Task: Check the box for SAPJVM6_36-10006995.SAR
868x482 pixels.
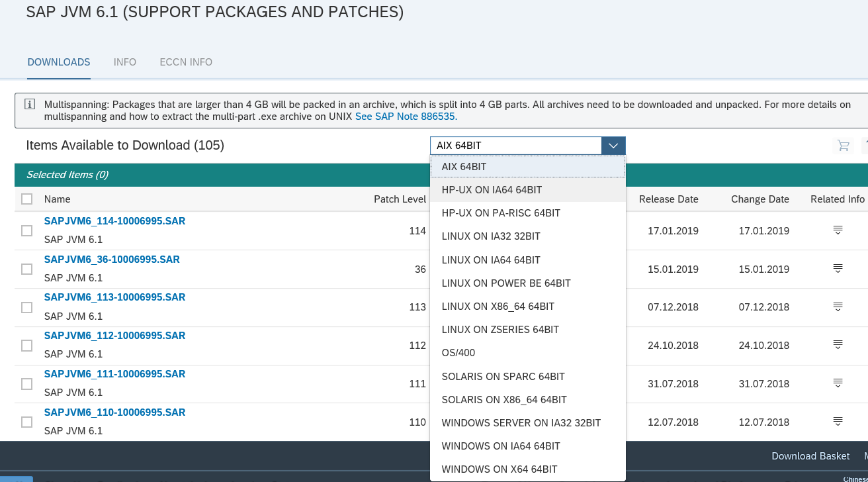Action: (x=26, y=269)
